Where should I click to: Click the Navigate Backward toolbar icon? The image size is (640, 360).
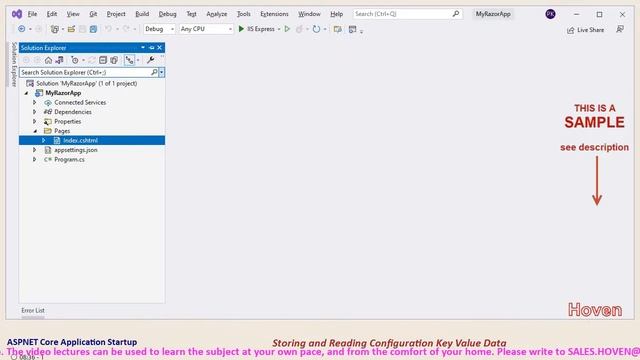pos(21,29)
